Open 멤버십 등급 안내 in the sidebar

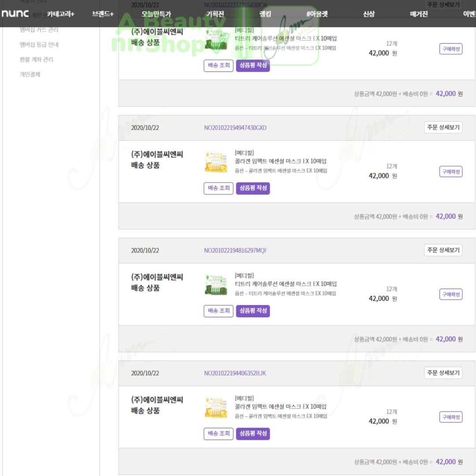click(39, 45)
